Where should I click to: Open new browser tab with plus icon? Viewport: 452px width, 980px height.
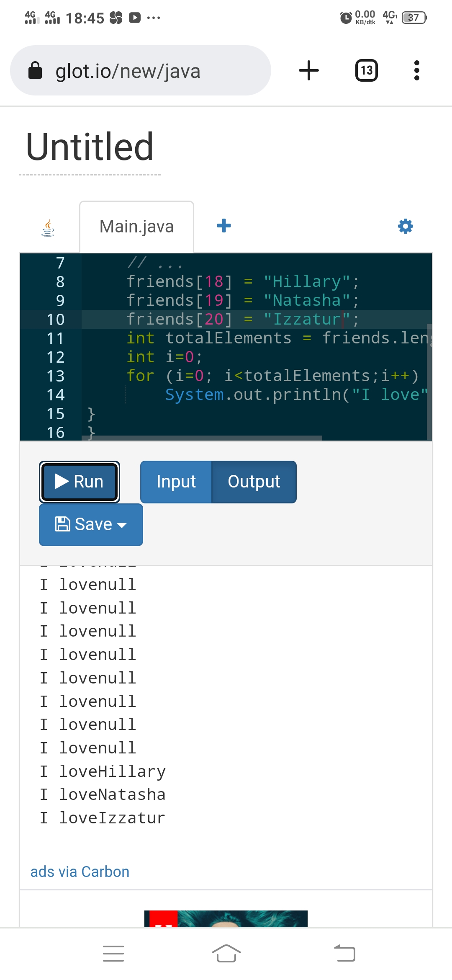pyautogui.click(x=309, y=70)
